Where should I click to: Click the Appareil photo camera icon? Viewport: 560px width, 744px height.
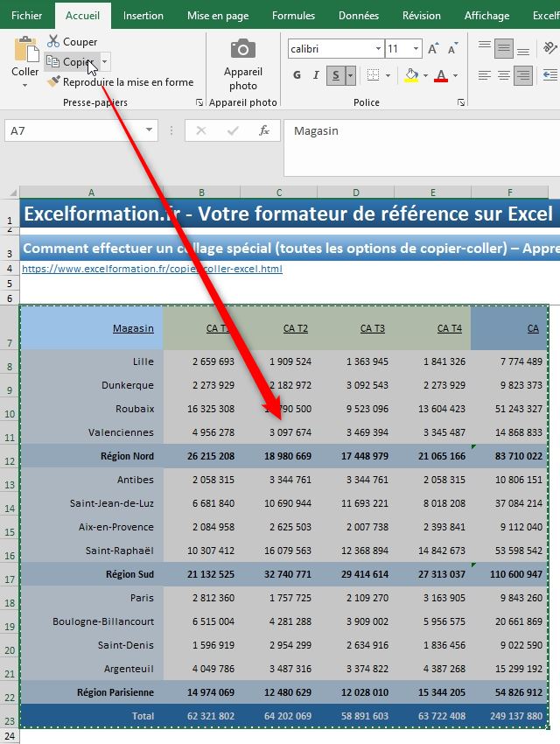pos(242,49)
